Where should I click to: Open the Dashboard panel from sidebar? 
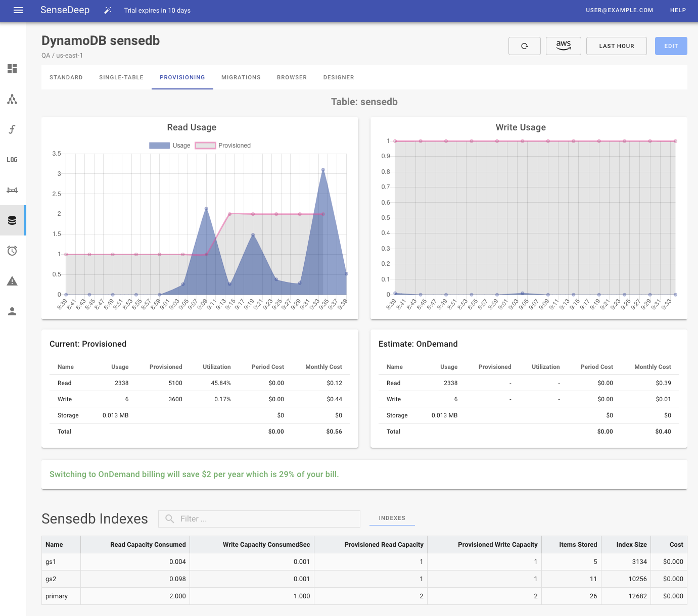(12, 70)
